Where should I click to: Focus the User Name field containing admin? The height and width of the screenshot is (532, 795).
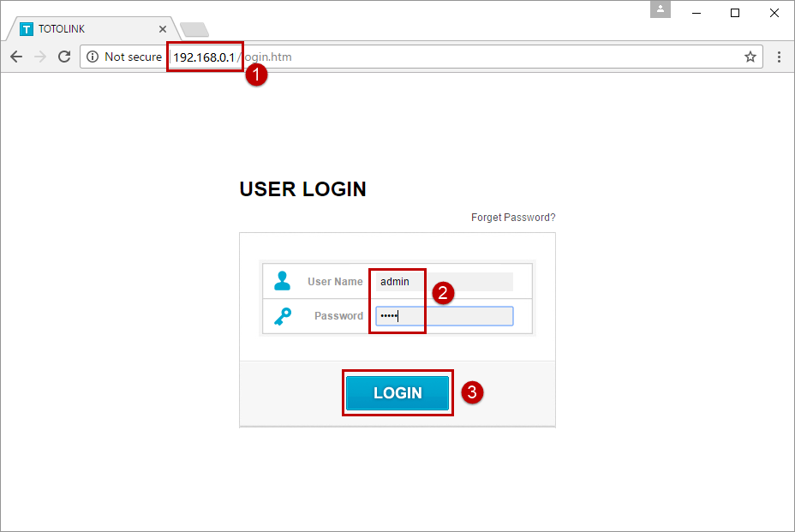pyautogui.click(x=444, y=282)
